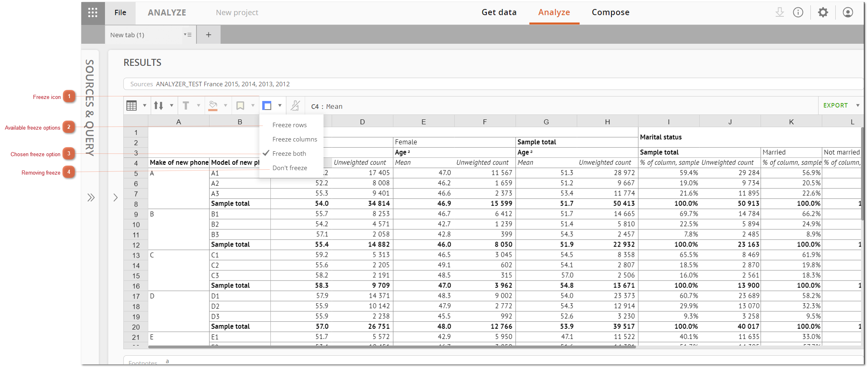The width and height of the screenshot is (868, 368).
Task: Open EXPORT dropdown arrow
Action: [x=858, y=105]
